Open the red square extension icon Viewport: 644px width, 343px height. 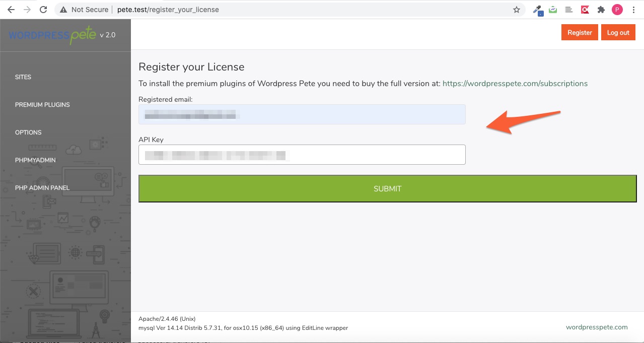pos(585,10)
